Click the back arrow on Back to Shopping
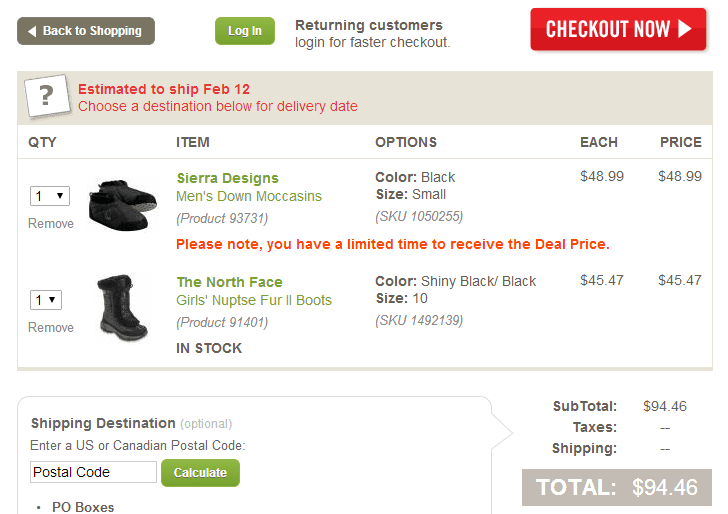 [33, 31]
